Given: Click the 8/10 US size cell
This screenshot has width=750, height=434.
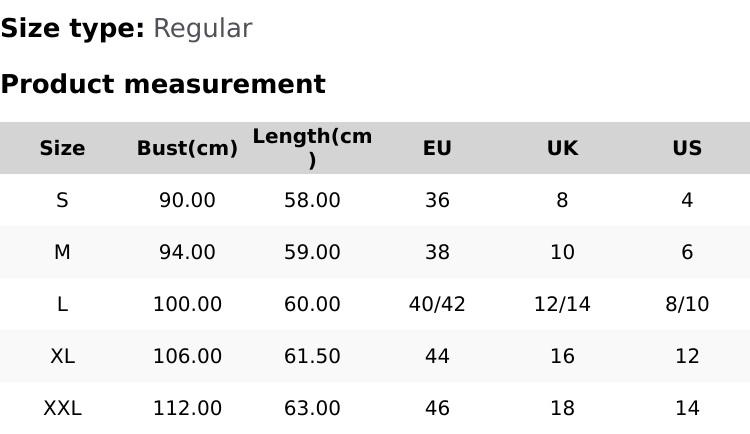Looking at the screenshot, I should click(687, 304).
